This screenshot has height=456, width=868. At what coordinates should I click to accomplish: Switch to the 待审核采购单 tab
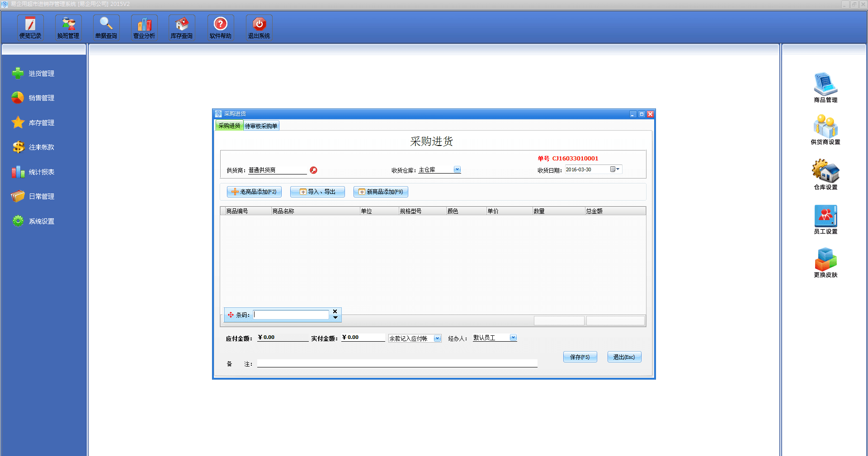click(261, 126)
